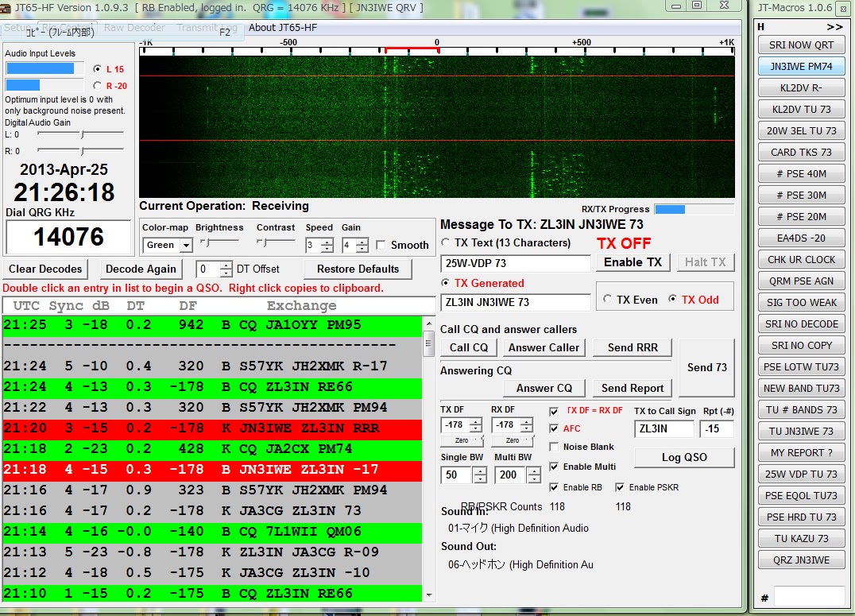The width and height of the screenshot is (855, 616).
Task: Click Restore Defaults button
Action: 358,269
